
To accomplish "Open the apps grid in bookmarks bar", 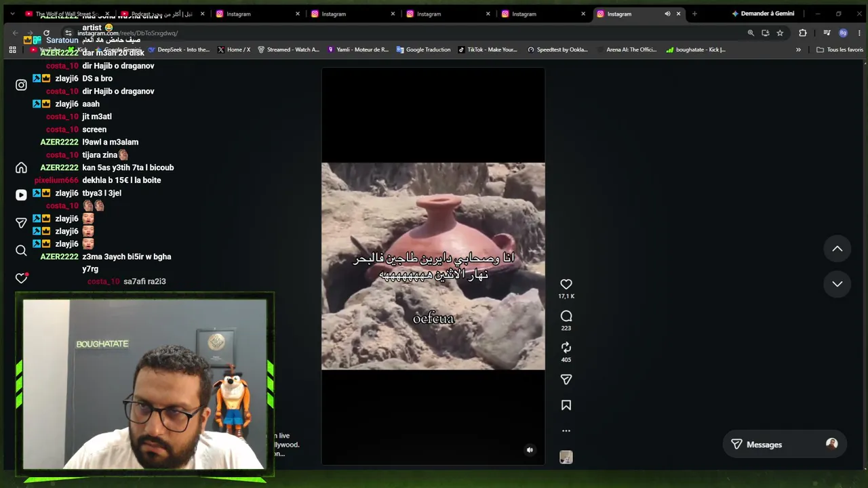I will pos(12,49).
